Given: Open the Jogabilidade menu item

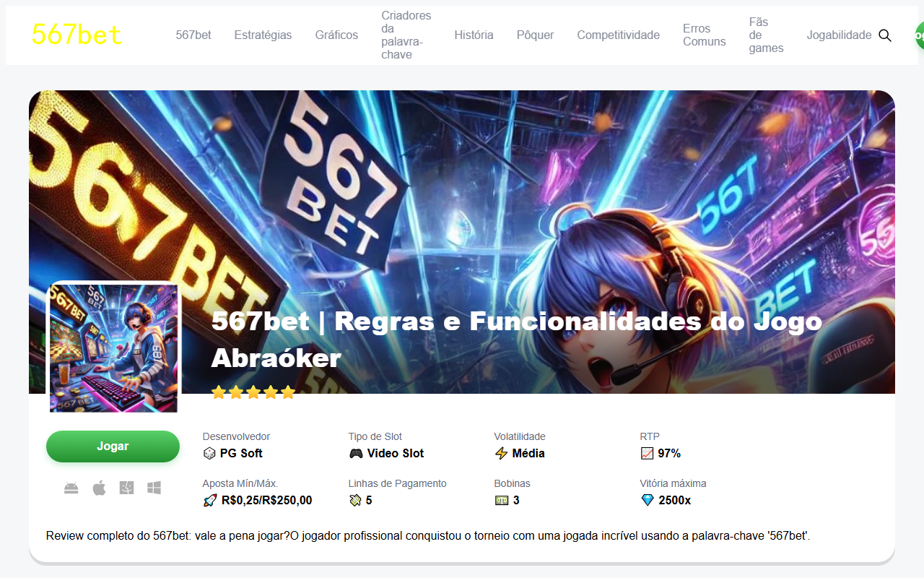Looking at the screenshot, I should coord(839,35).
